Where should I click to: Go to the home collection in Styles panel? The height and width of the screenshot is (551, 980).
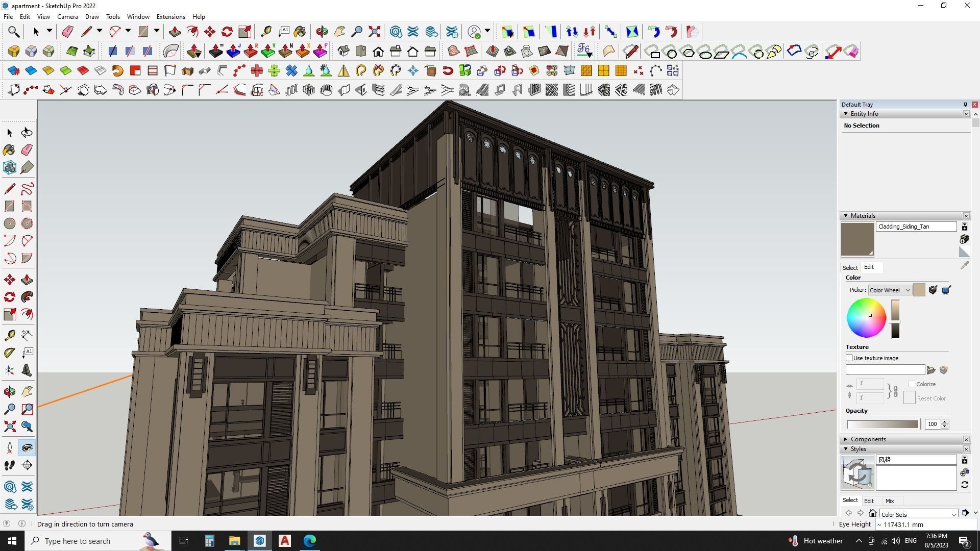pos(873,513)
